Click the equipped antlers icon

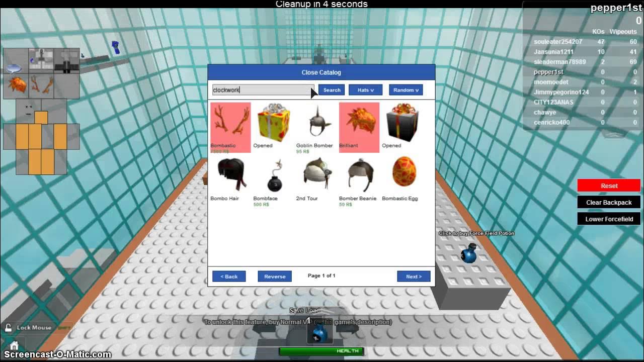[x=41, y=86]
